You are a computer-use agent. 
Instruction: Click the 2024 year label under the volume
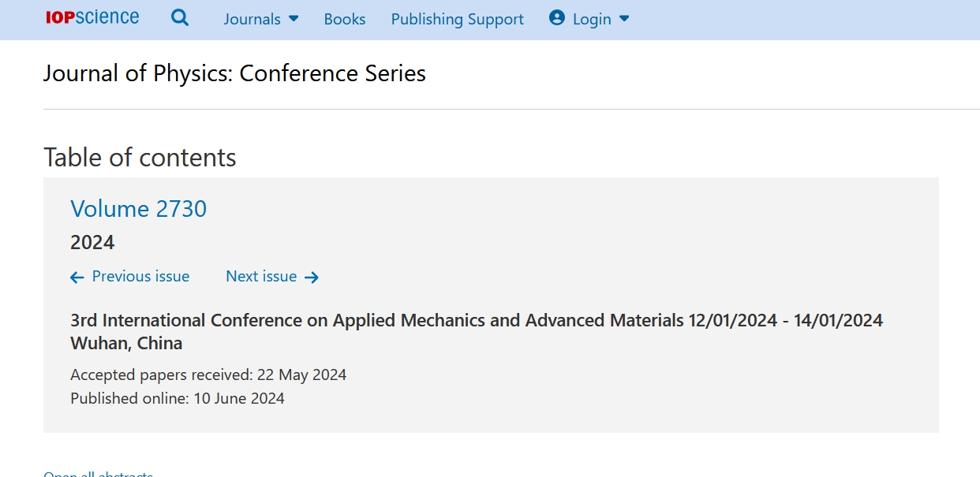coord(92,242)
